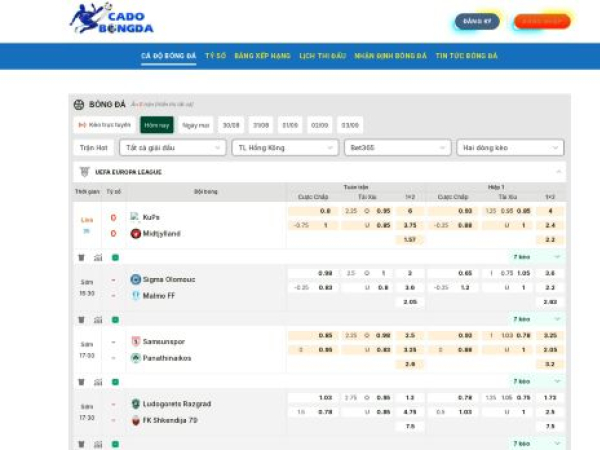Open the TL Hồng Kông odds format dropdown
Screen dimensions: 600x450
point(284,148)
